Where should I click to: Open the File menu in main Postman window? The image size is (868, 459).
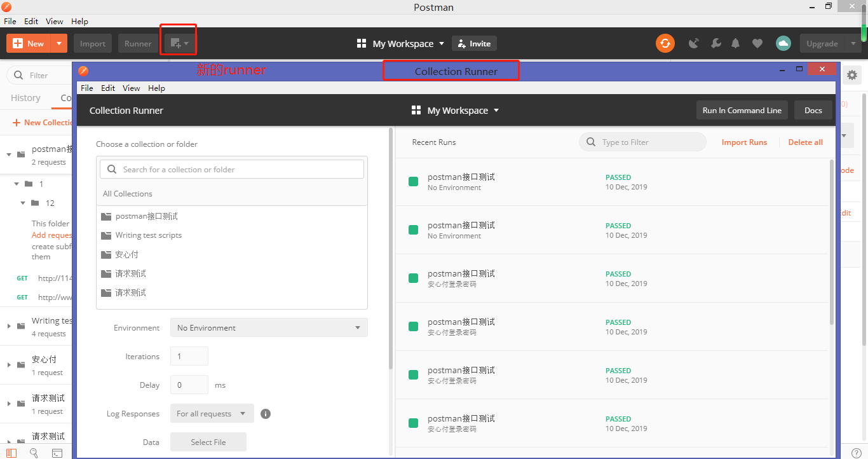click(10, 21)
